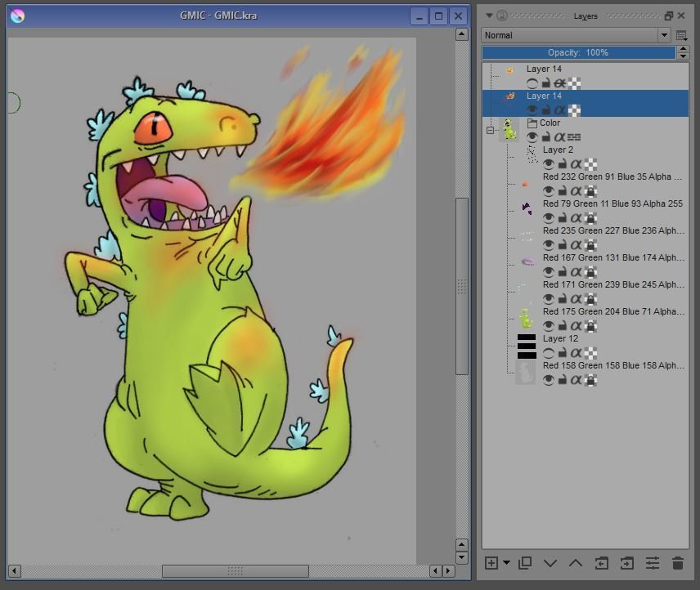
Task: Close the Layers docker
Action: click(x=681, y=16)
